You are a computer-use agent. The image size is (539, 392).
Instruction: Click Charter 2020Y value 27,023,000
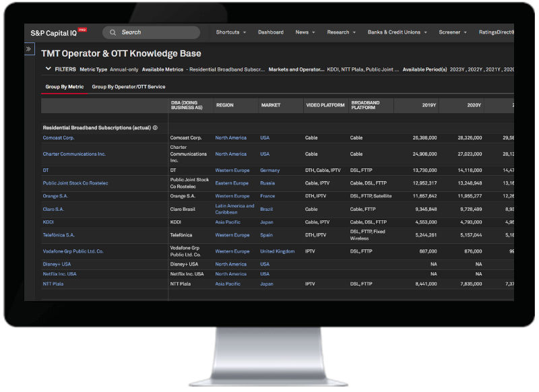coord(470,154)
